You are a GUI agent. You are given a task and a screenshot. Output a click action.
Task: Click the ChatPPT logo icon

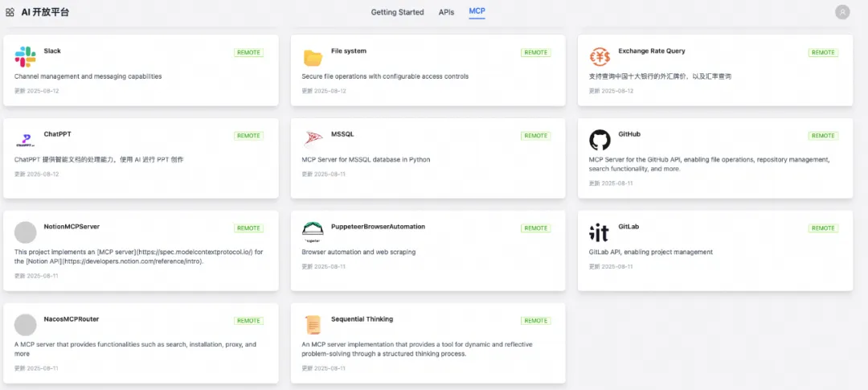tap(26, 140)
